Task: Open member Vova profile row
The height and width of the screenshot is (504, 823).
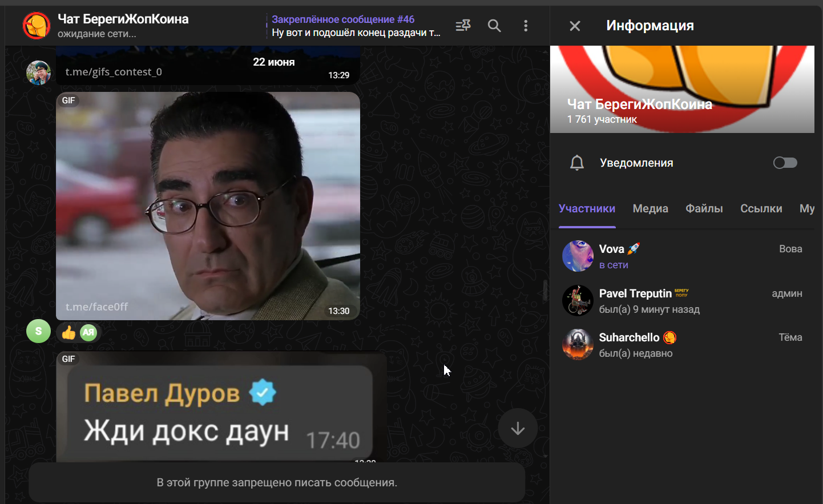Action: point(682,256)
